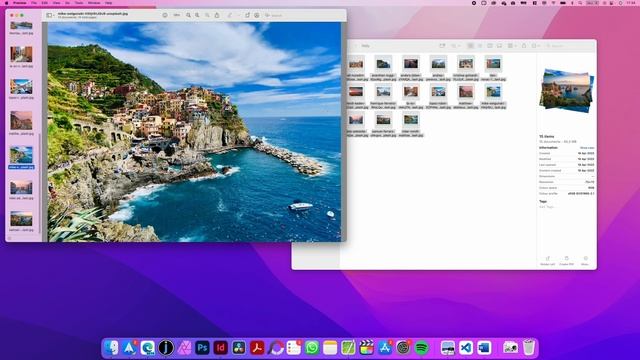Open the File menu

(34, 3)
